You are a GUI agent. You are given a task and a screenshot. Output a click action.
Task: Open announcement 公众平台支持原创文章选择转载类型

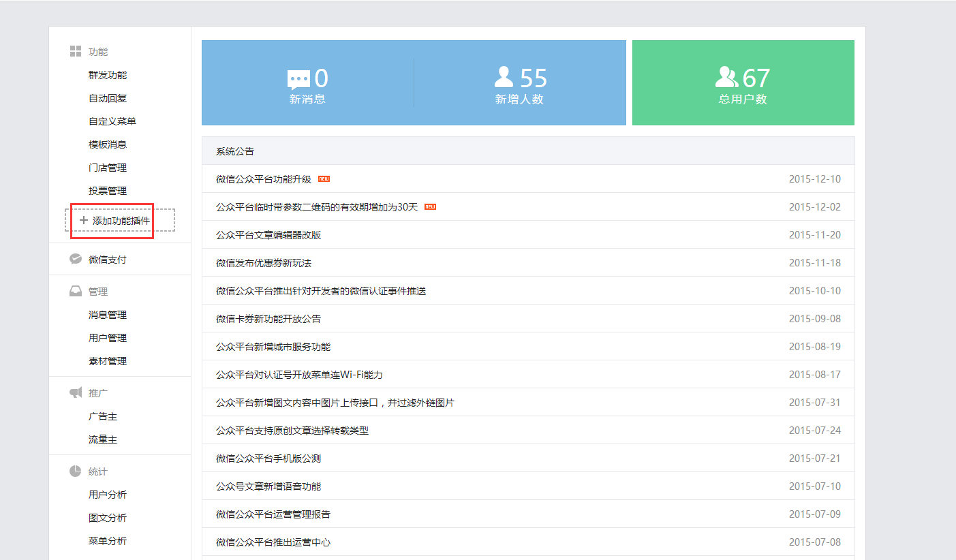point(292,431)
